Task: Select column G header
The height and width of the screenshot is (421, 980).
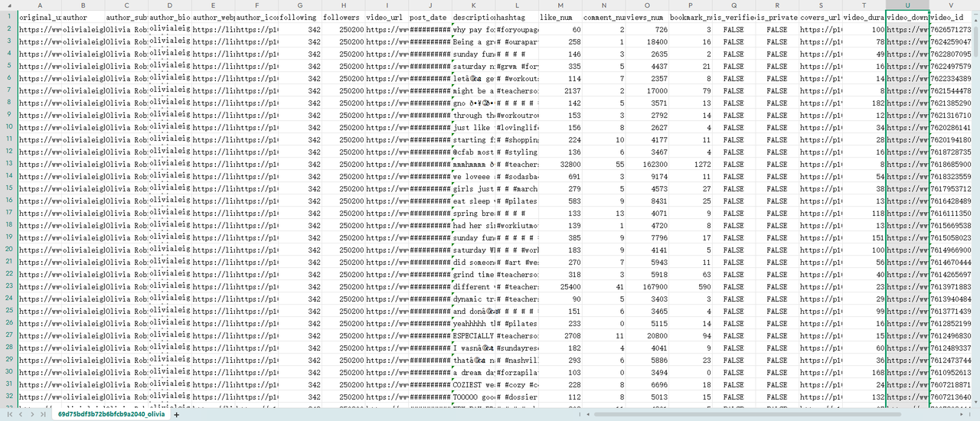Action: 300,5
